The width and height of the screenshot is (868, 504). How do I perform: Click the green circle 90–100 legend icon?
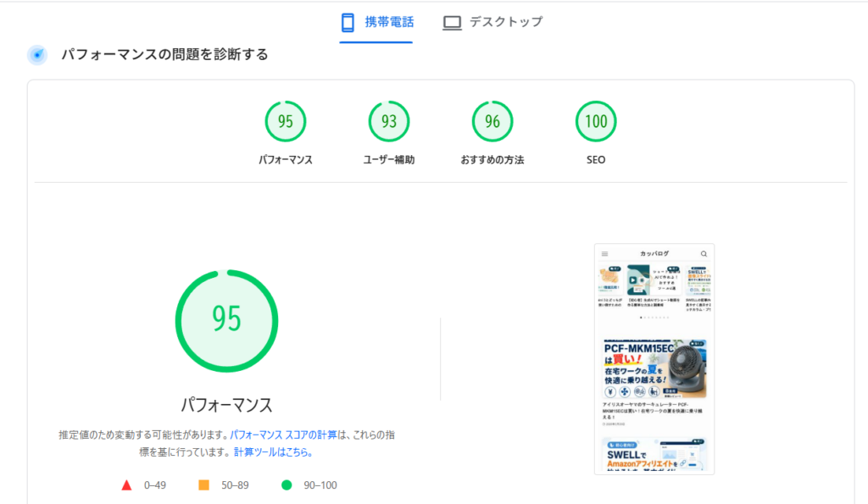[287, 485]
